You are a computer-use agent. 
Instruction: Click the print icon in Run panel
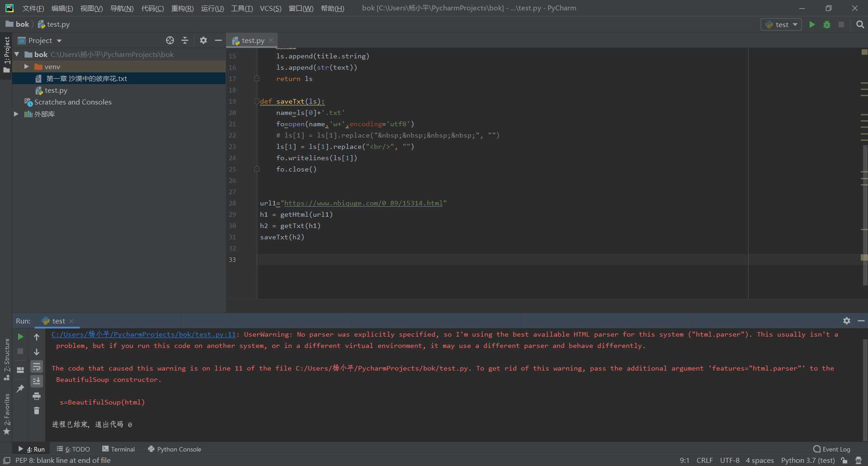pos(37,396)
